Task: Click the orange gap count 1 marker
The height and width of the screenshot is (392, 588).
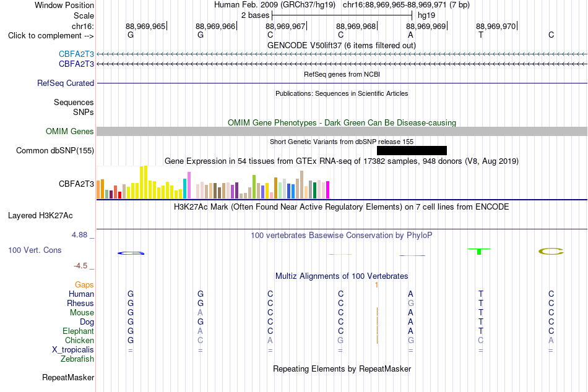Action: [x=376, y=285]
